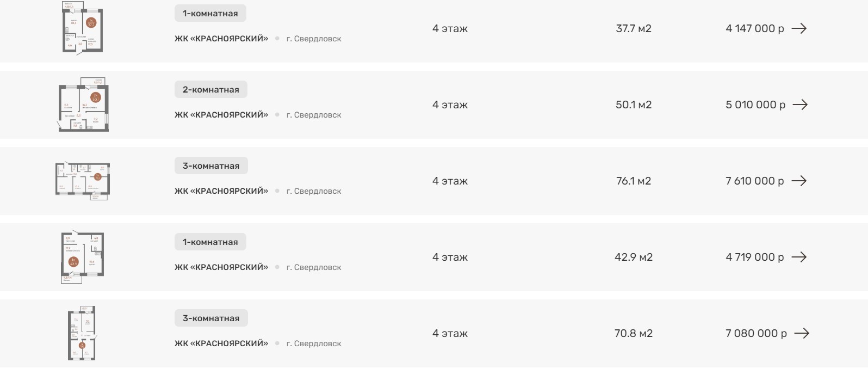Click the arrow beside 7 080 000 р

802,333
